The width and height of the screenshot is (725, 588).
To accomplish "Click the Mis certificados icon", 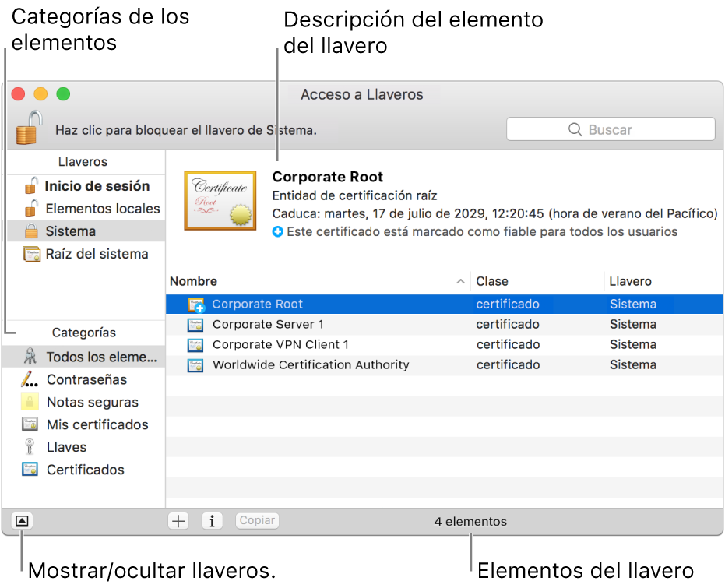I will [x=30, y=424].
